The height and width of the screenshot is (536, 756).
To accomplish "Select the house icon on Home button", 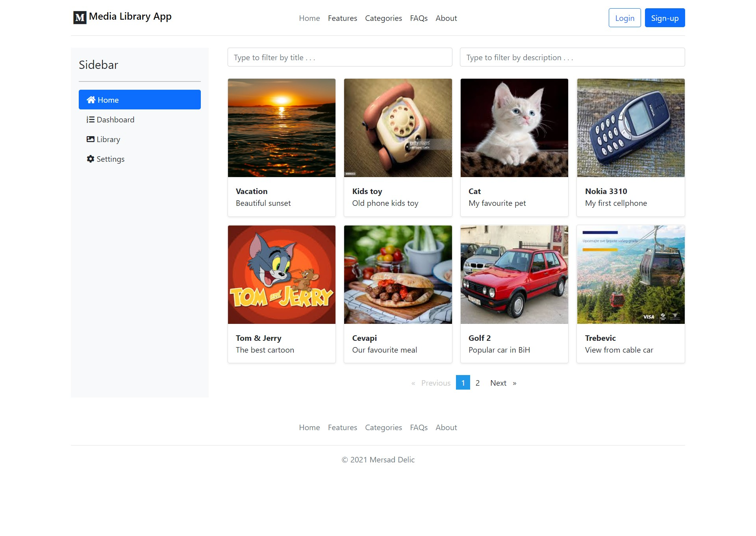I will pos(91,100).
